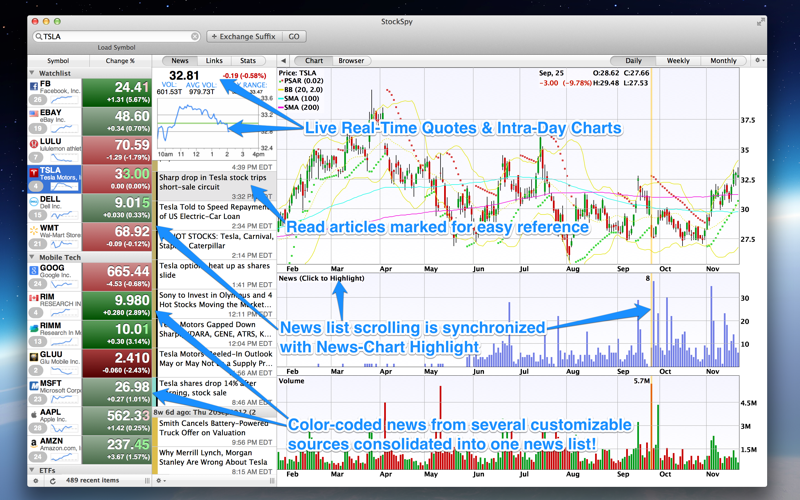Click the news count badge 19 for EBAY
Viewport: 800px width, 500px height.
[37, 129]
